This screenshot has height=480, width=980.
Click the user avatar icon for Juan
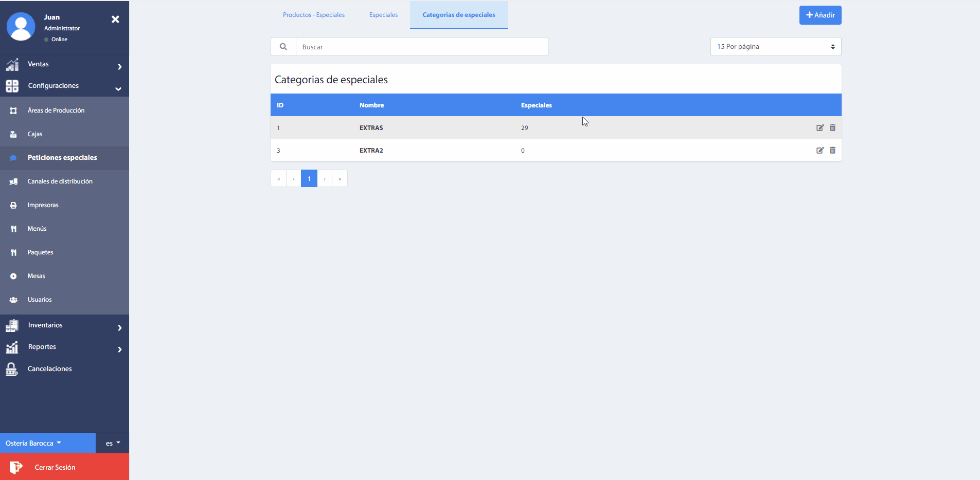coord(21,27)
